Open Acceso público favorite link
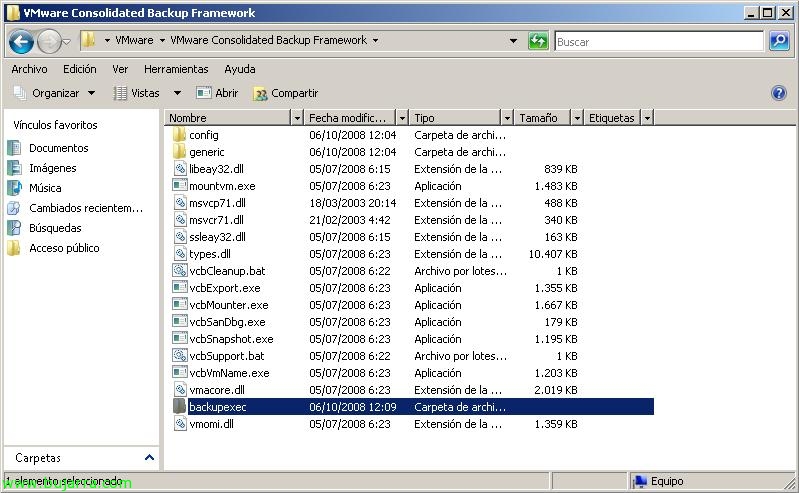Viewport: 799px width, 493px height. [x=64, y=248]
